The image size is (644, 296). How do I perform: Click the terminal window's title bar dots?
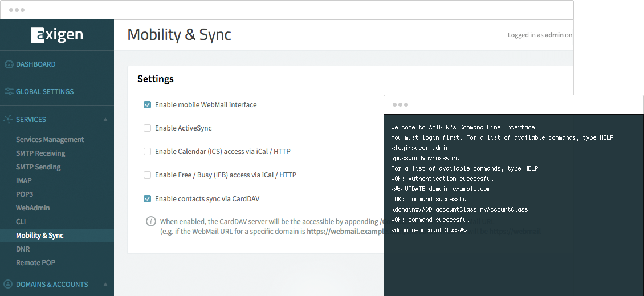coord(400,104)
